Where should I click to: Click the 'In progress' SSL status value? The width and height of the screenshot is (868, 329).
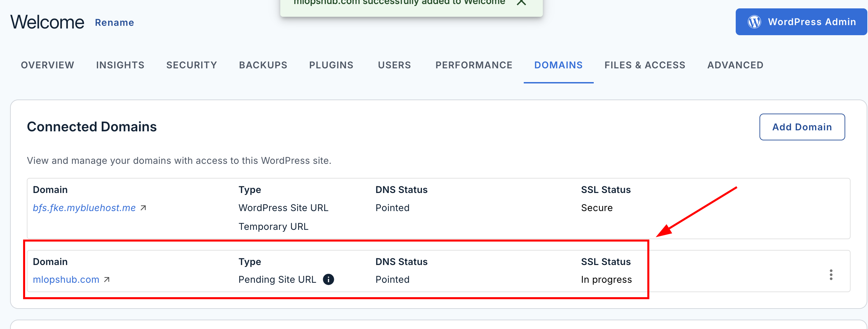click(606, 279)
